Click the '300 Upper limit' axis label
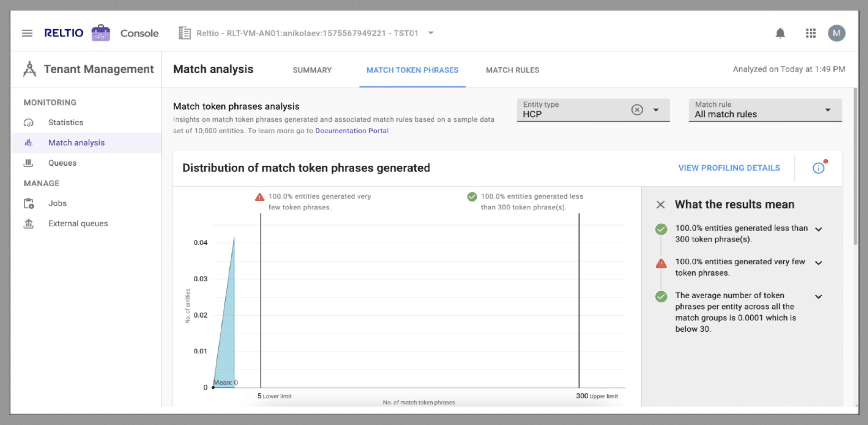Viewport: 868px width, 425px height. click(x=597, y=396)
